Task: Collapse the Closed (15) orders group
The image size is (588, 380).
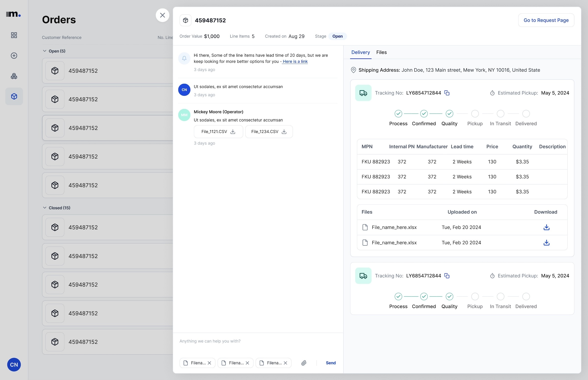Action: pos(45,208)
